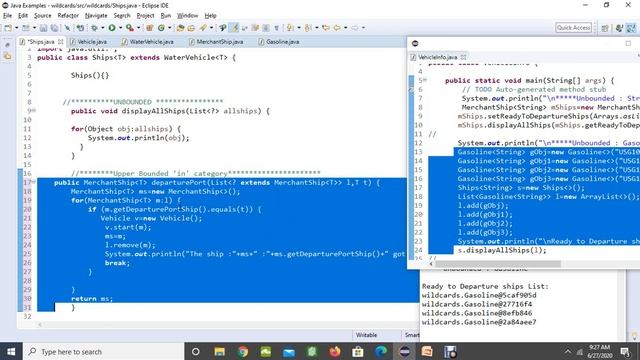Click the taskbar search box
This screenshot has width=640, height=360.
click(104, 351)
